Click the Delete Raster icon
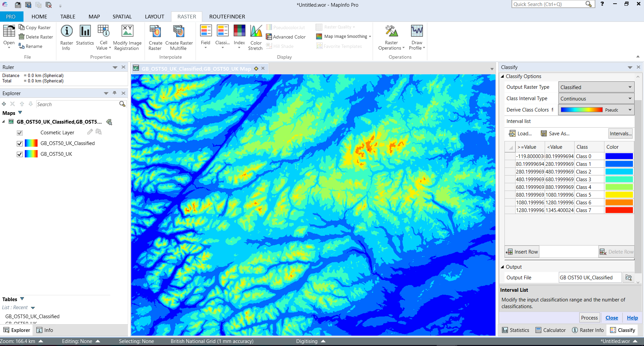Image resolution: width=644 pixels, height=346 pixels. point(21,37)
